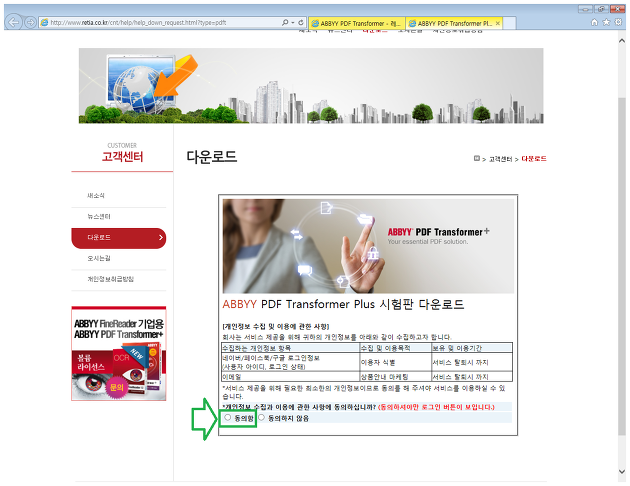Click the 이용자 식별 table cell
Image resolution: width=630 pixels, height=486 pixels.
click(395, 362)
